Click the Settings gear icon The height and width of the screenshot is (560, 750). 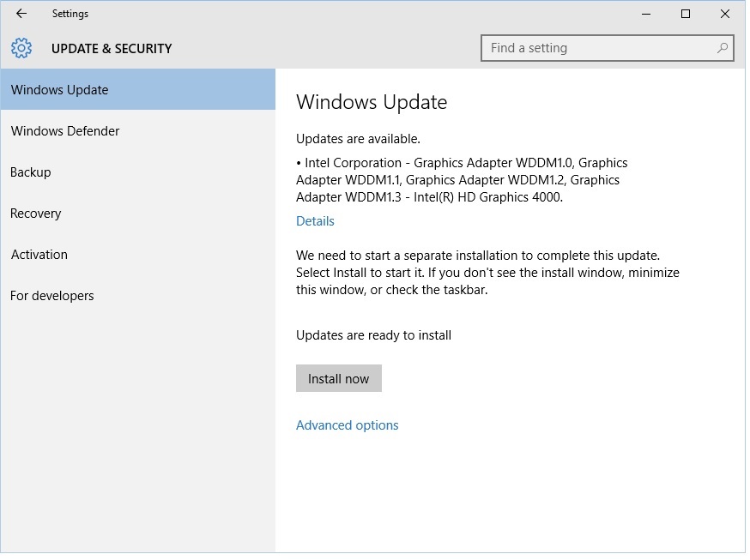tap(21, 48)
